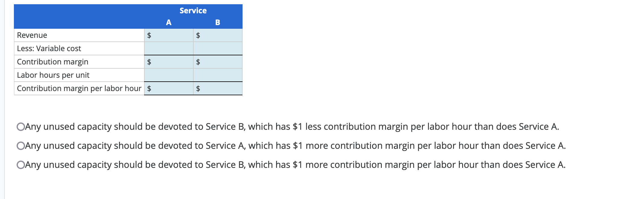Click the Contribution margin per labor hour field for A

pos(169,88)
